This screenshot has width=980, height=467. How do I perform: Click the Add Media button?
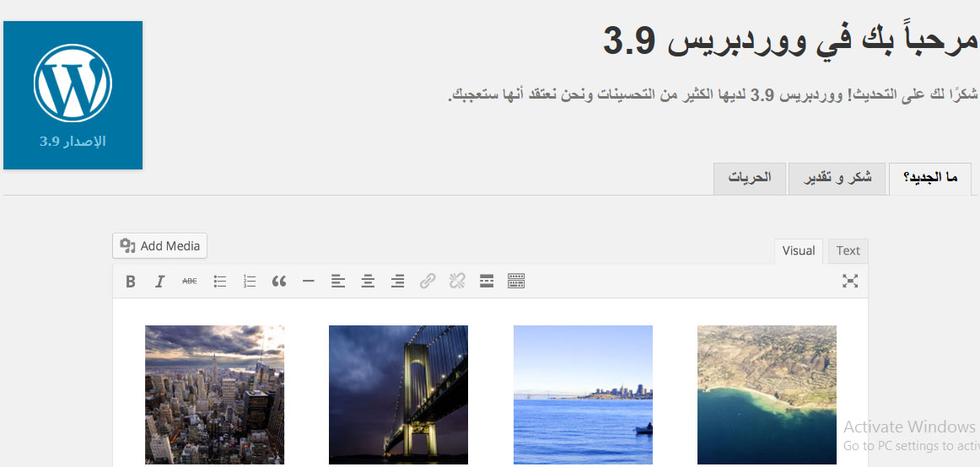coord(159,246)
